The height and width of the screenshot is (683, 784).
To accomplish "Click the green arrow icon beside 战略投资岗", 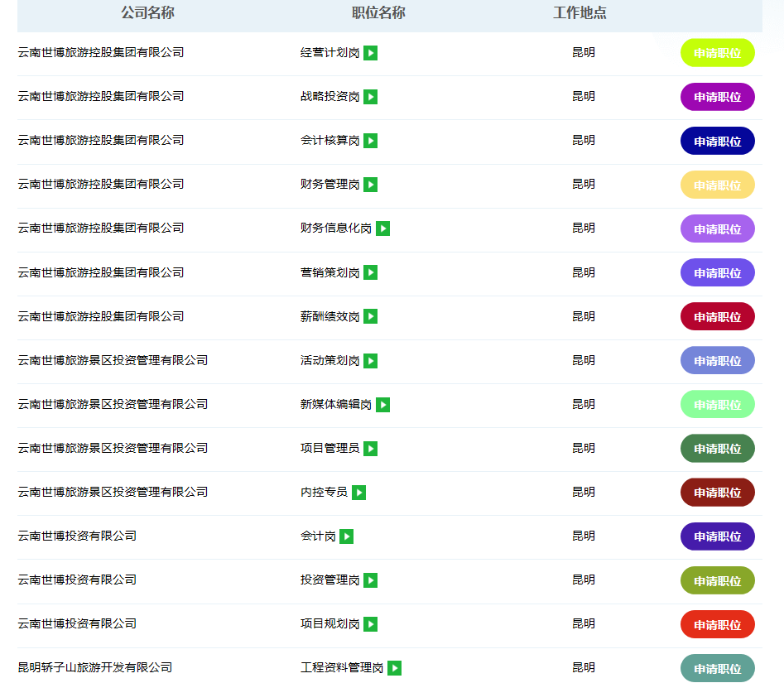I will 371,97.
